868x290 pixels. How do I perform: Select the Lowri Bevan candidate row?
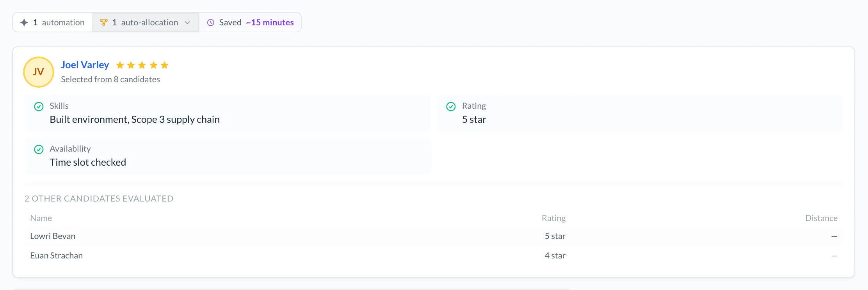434,236
